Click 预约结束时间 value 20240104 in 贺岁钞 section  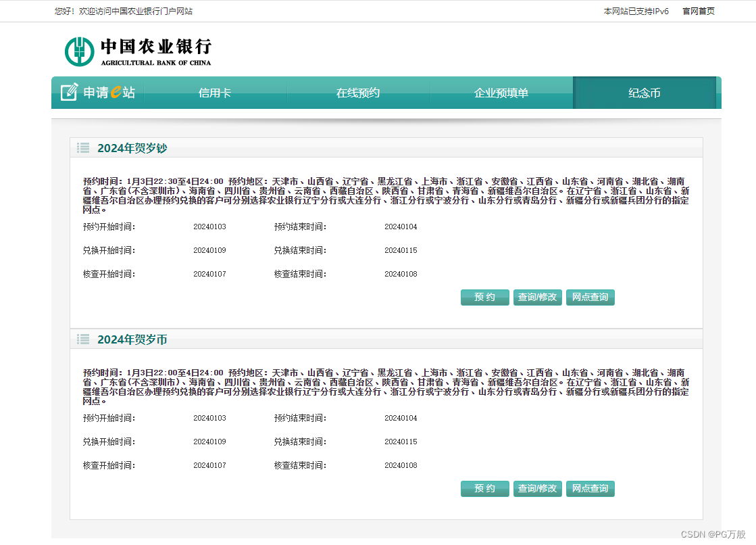401,227
